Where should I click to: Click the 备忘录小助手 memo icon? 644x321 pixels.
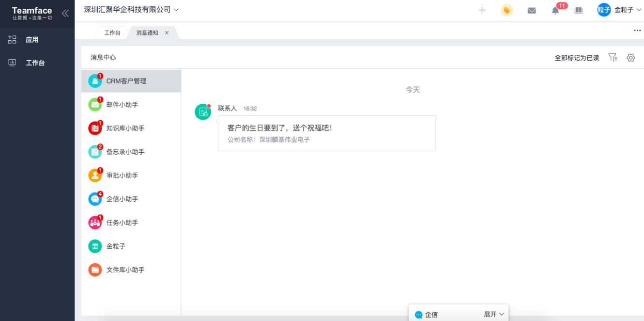(95, 152)
